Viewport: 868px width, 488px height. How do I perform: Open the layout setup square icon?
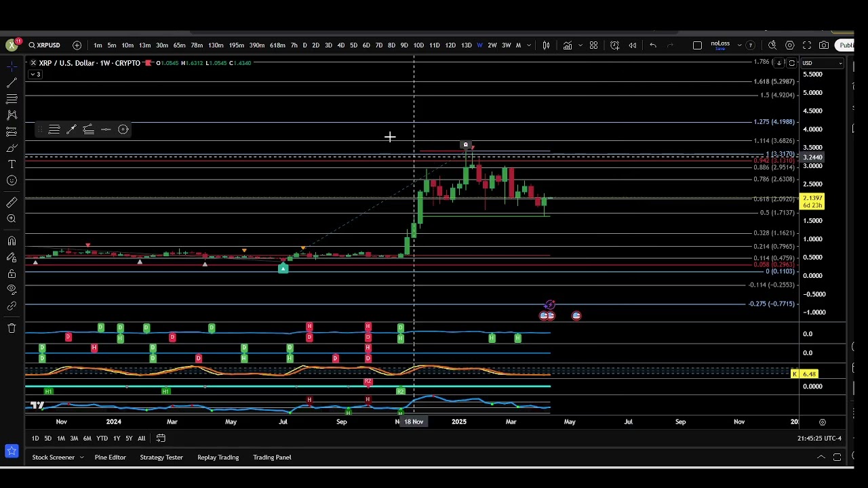tap(697, 45)
